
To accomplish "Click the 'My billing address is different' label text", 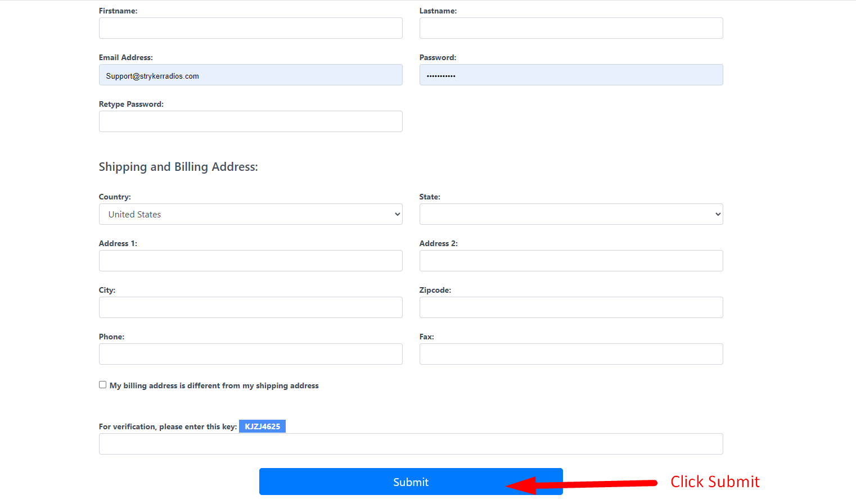I will pos(214,385).
